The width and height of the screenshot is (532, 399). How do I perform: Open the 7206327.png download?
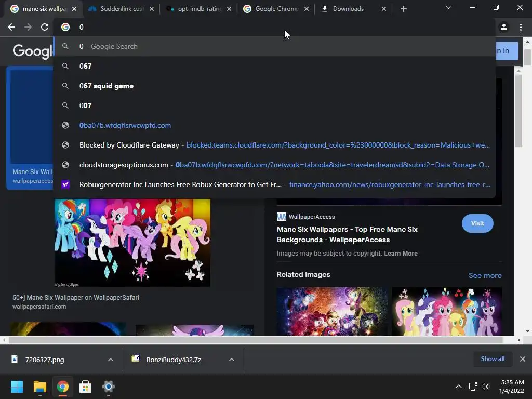pos(45,360)
